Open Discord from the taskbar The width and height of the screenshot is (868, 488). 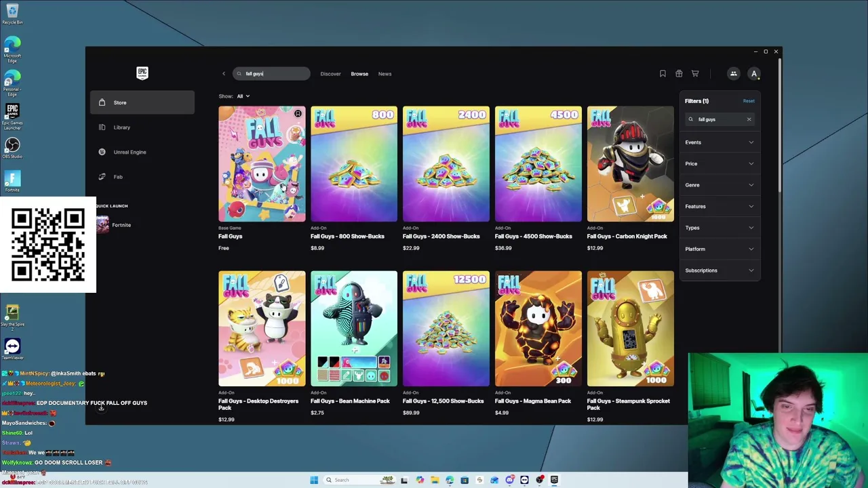509,480
